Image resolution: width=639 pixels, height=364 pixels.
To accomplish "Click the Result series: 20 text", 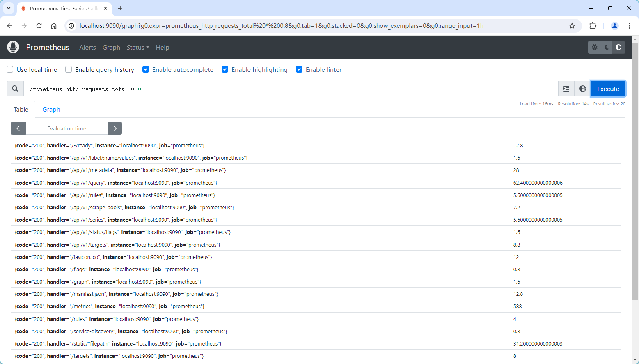I will point(609,104).
